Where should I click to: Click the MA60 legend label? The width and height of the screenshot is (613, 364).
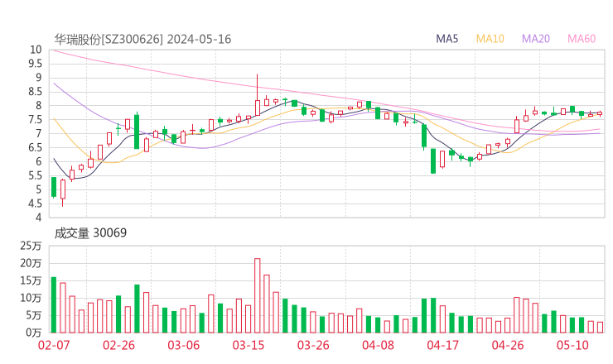pos(582,39)
